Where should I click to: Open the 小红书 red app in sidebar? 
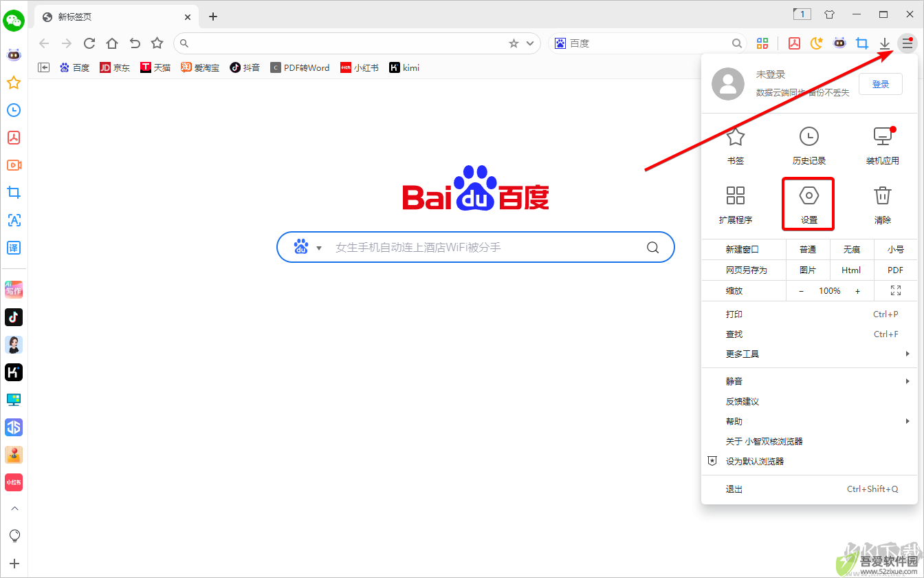14,482
